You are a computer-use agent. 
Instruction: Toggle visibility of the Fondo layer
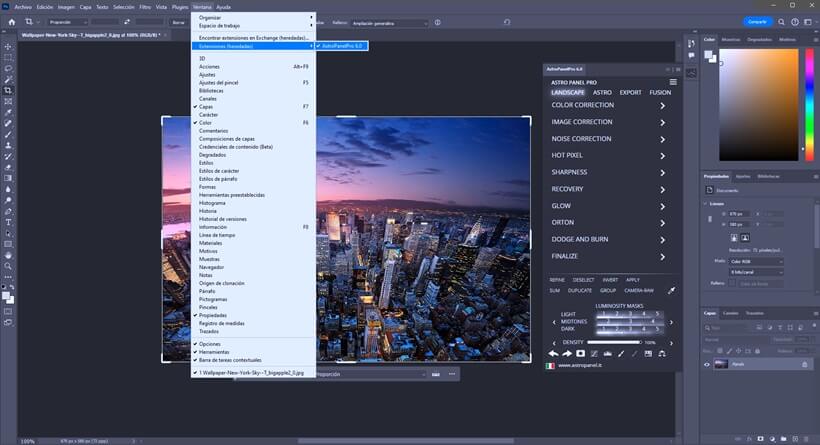coord(707,364)
